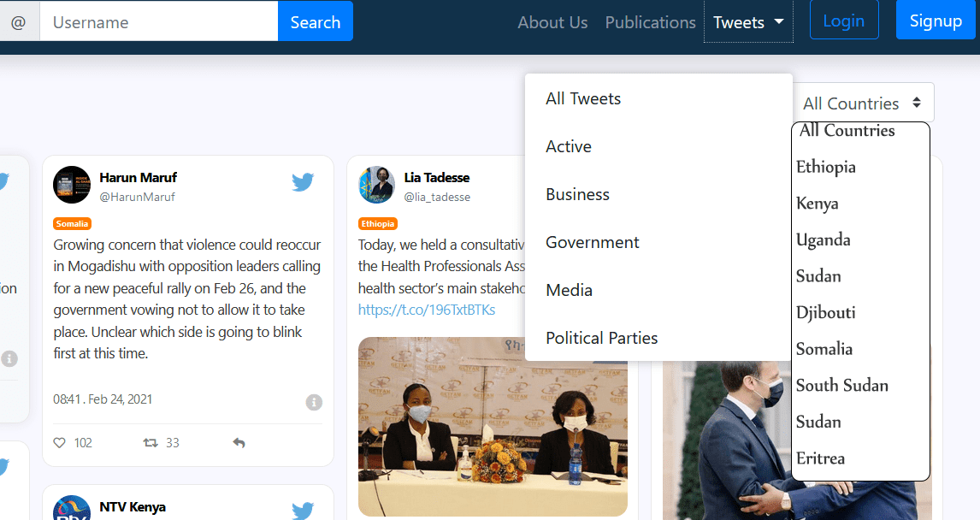Click the Ethiopia tag on Lia Tadesse tweet
This screenshot has height=520, width=980.
377,224
